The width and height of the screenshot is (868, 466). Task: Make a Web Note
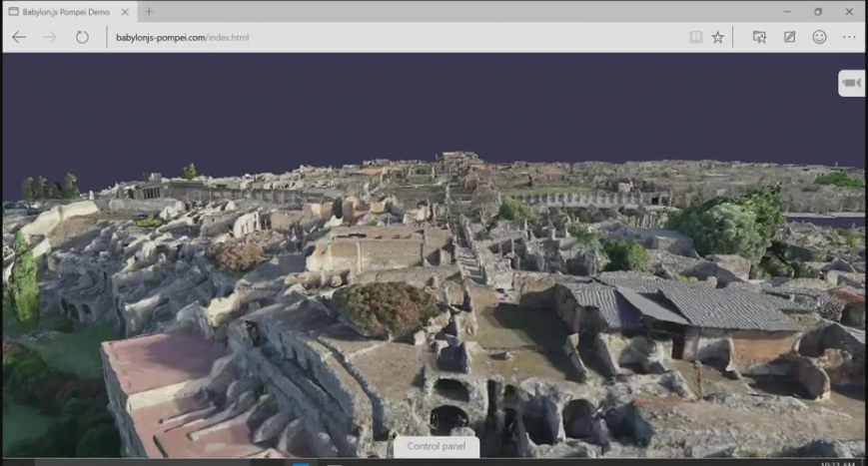click(789, 37)
